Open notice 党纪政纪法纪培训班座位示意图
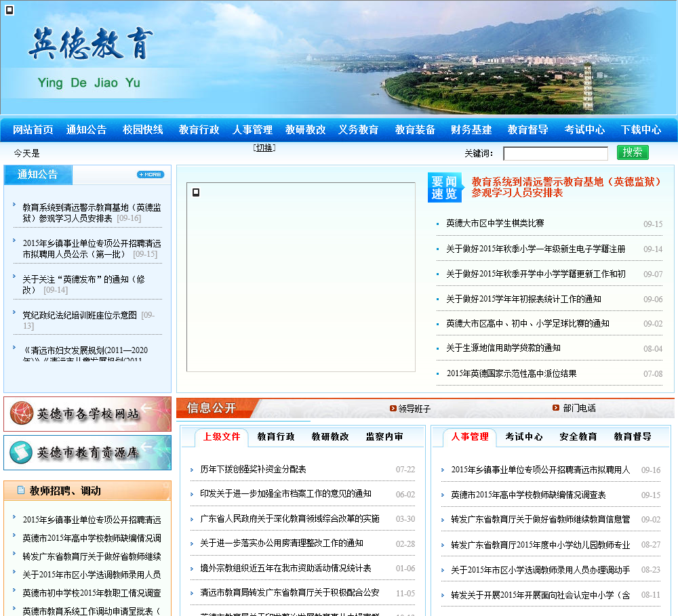This screenshot has height=616, width=678. click(79, 315)
